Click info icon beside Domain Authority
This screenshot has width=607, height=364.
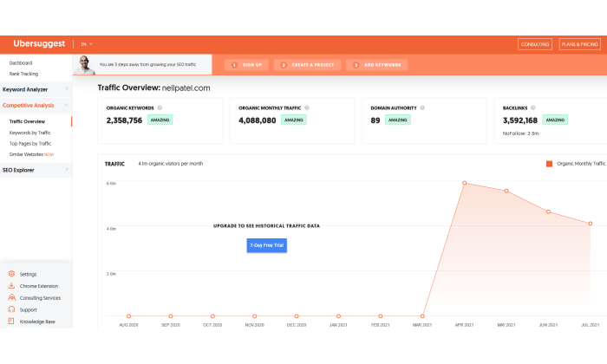422,108
